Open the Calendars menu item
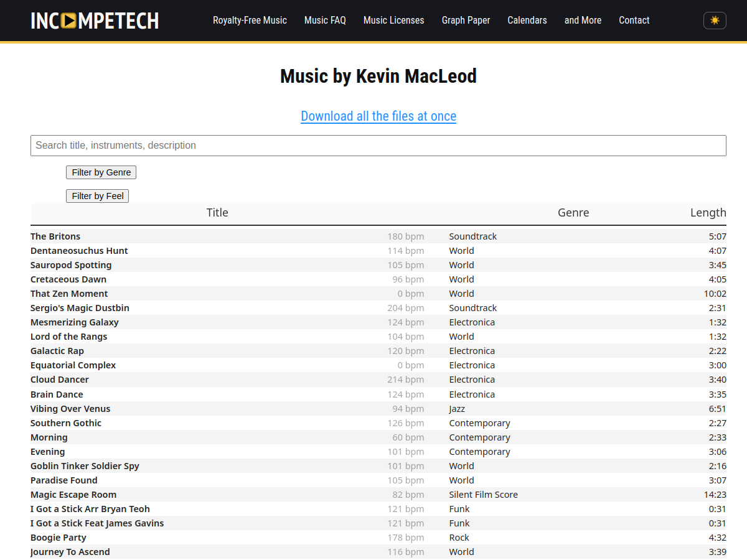The image size is (747, 560). tap(527, 21)
